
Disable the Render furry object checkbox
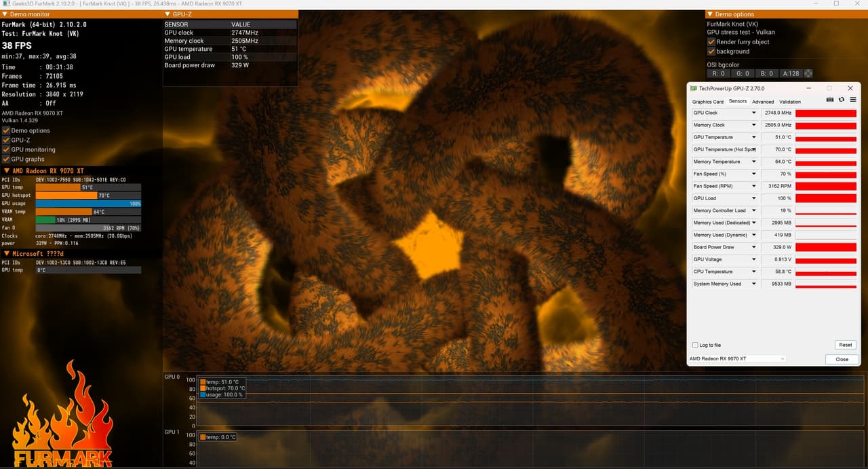point(711,41)
